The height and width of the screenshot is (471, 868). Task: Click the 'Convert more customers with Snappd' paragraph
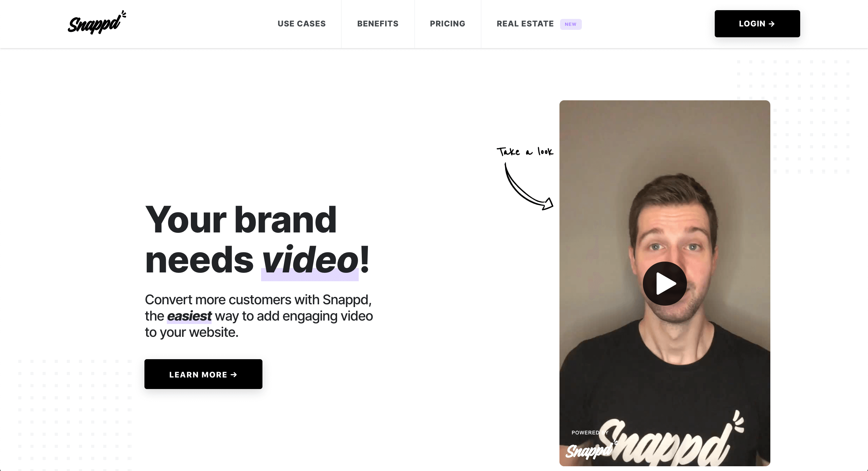coord(259,316)
